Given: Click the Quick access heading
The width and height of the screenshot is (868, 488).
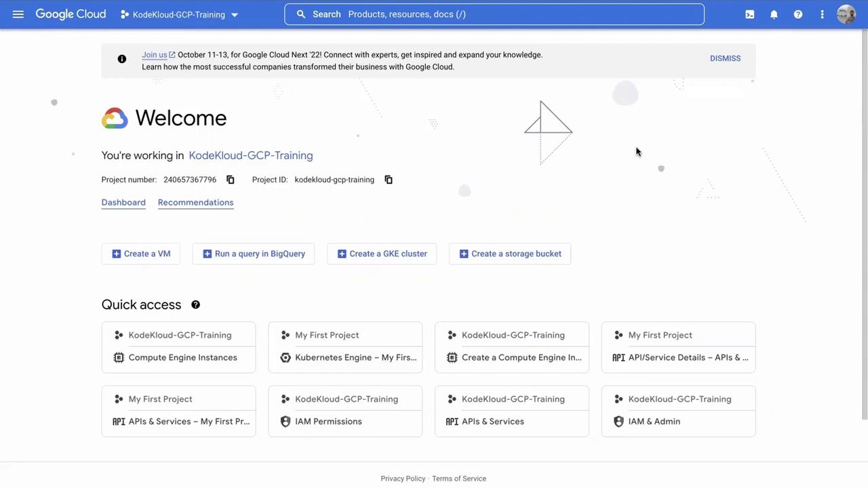Looking at the screenshot, I should [x=141, y=305].
